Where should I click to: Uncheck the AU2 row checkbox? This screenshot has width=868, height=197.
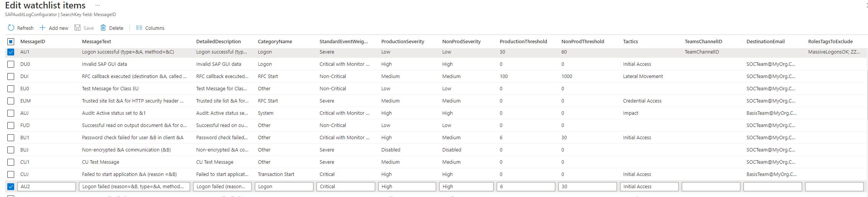(11, 187)
